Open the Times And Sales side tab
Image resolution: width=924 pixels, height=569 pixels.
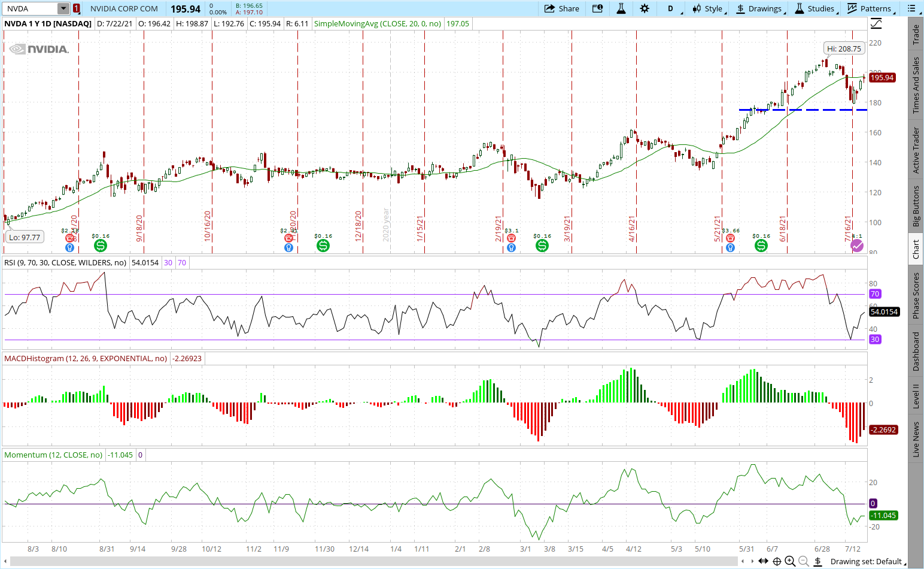916,86
